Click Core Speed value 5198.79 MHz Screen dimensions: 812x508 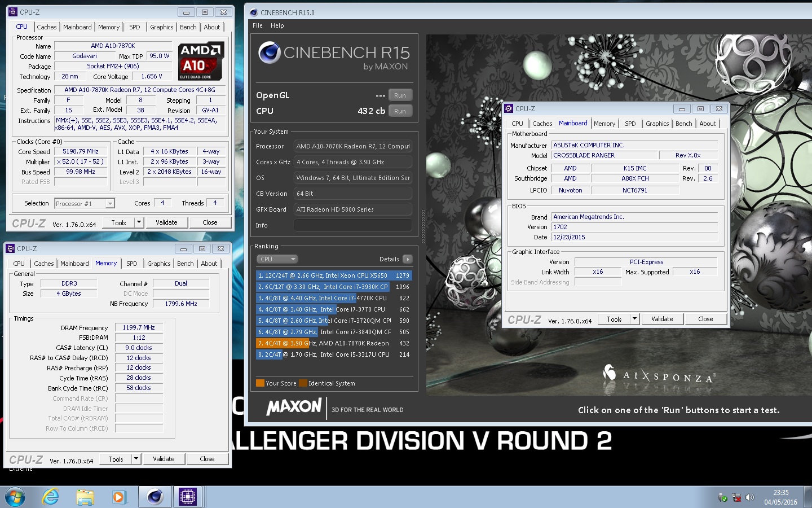(x=81, y=151)
